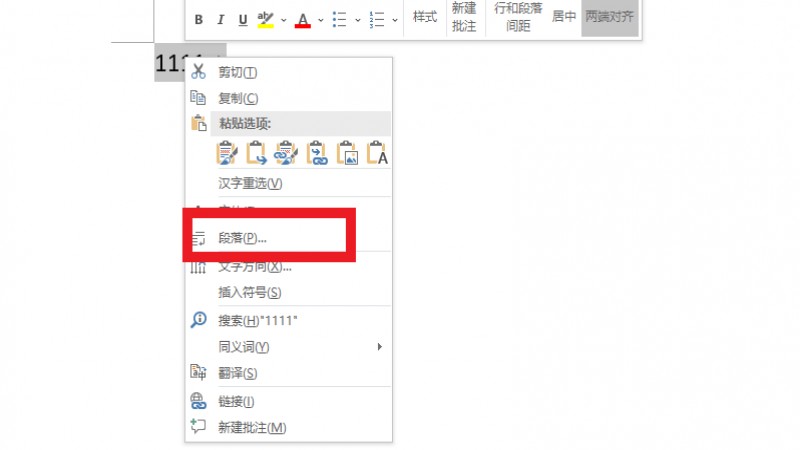Screen dimensions: 800x450
Task: Open font color dropdown arrow
Action: [x=320, y=20]
